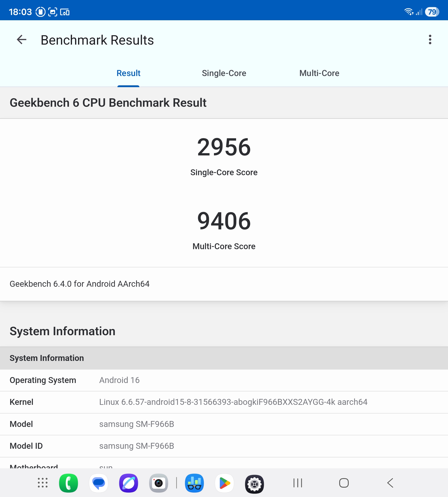Open the Messages chat bubble app

point(99,483)
